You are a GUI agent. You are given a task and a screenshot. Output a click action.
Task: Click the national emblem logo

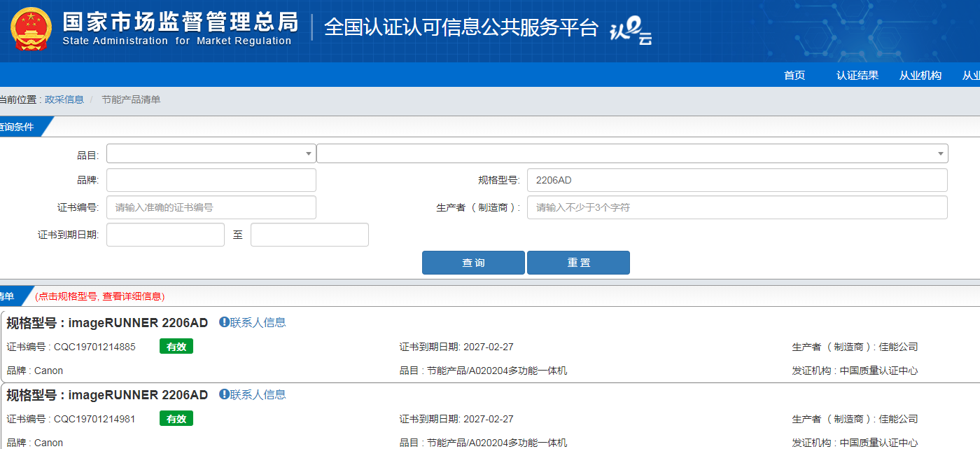point(31,30)
